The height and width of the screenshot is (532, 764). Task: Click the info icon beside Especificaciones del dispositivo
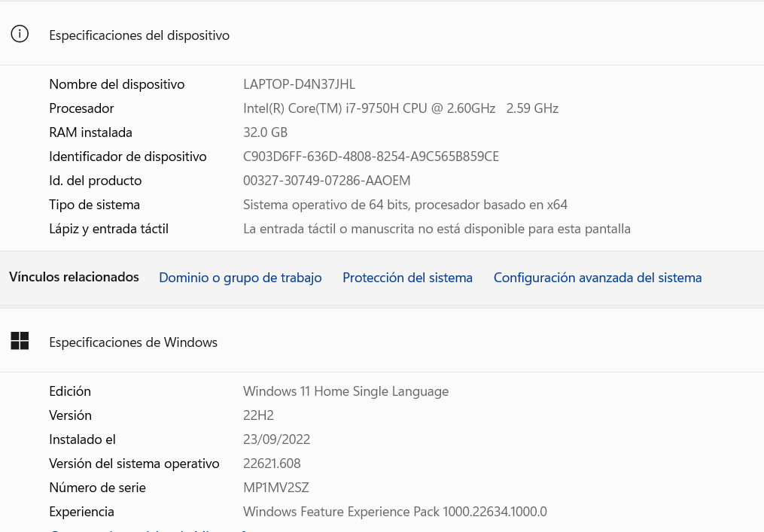coord(20,34)
